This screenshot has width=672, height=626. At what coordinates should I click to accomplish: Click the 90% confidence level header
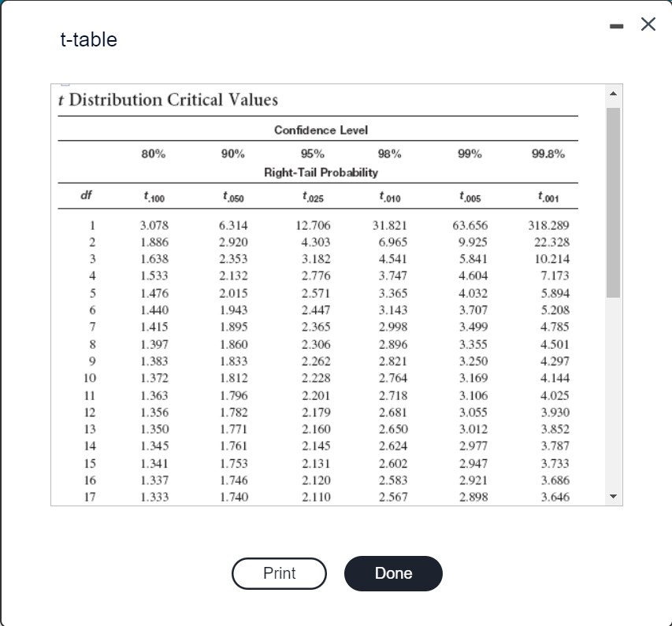(232, 154)
